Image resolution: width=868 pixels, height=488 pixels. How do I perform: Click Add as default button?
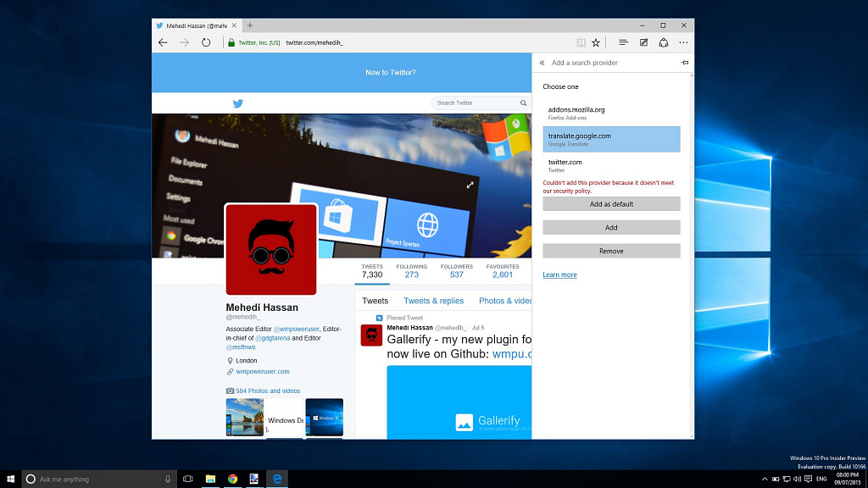click(x=611, y=204)
